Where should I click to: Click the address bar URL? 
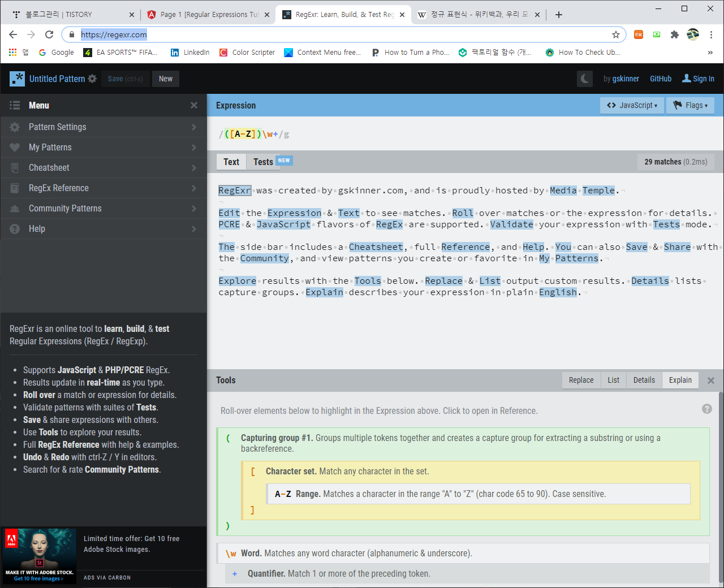(114, 34)
